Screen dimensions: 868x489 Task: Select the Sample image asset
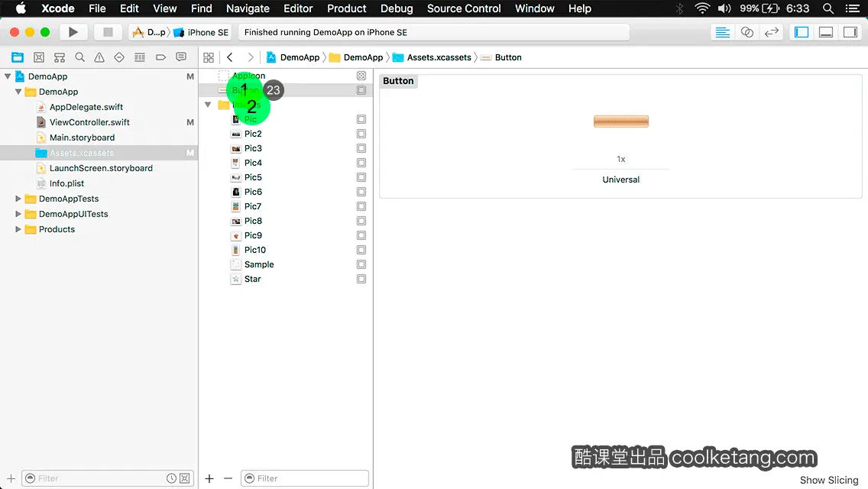coord(259,264)
